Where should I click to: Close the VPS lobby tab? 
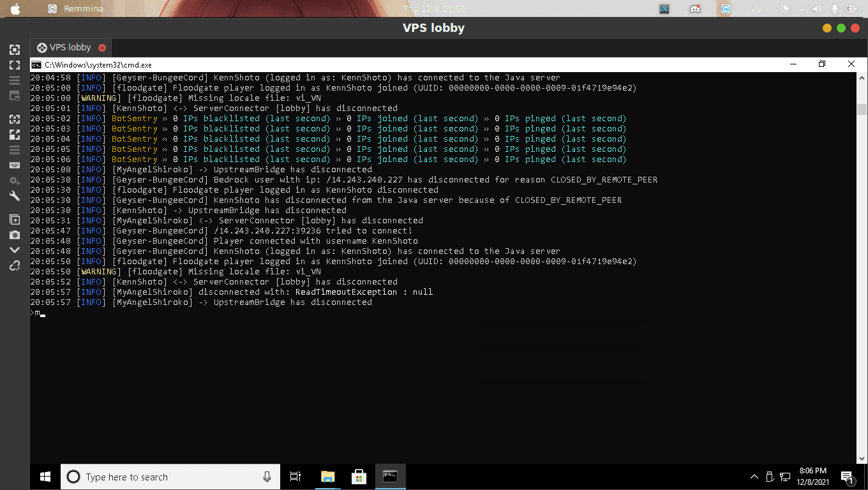coord(102,48)
